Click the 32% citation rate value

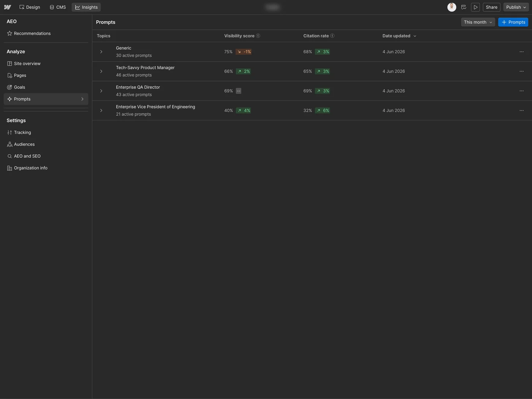[x=307, y=111]
